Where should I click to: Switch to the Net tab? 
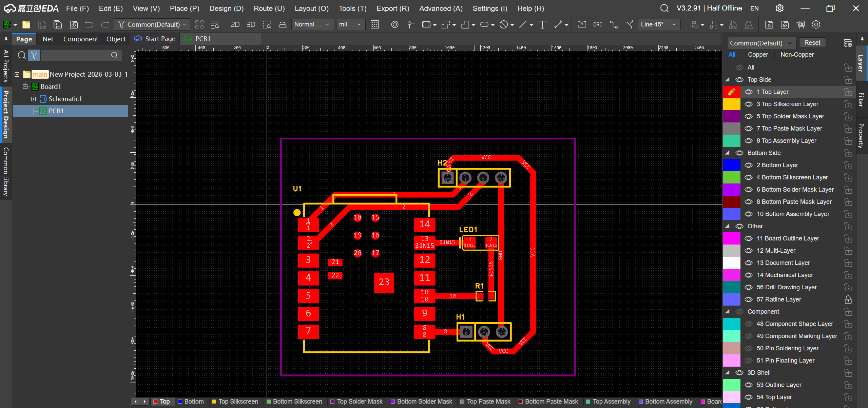(48, 39)
